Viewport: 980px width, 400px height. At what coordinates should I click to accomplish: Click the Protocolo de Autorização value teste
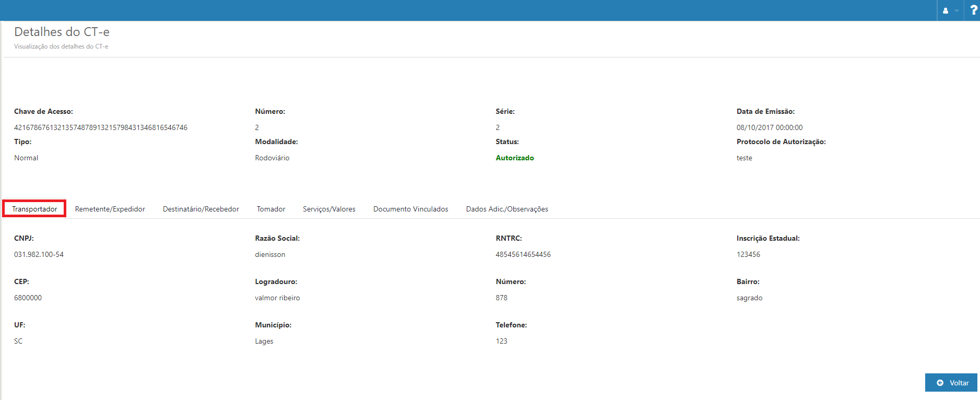pyautogui.click(x=744, y=158)
